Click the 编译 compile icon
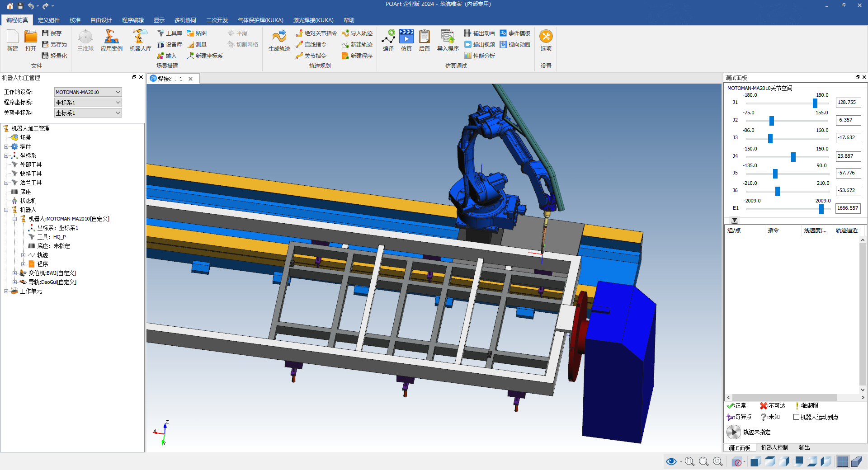This screenshot has height=470, width=868. pyautogui.click(x=388, y=40)
